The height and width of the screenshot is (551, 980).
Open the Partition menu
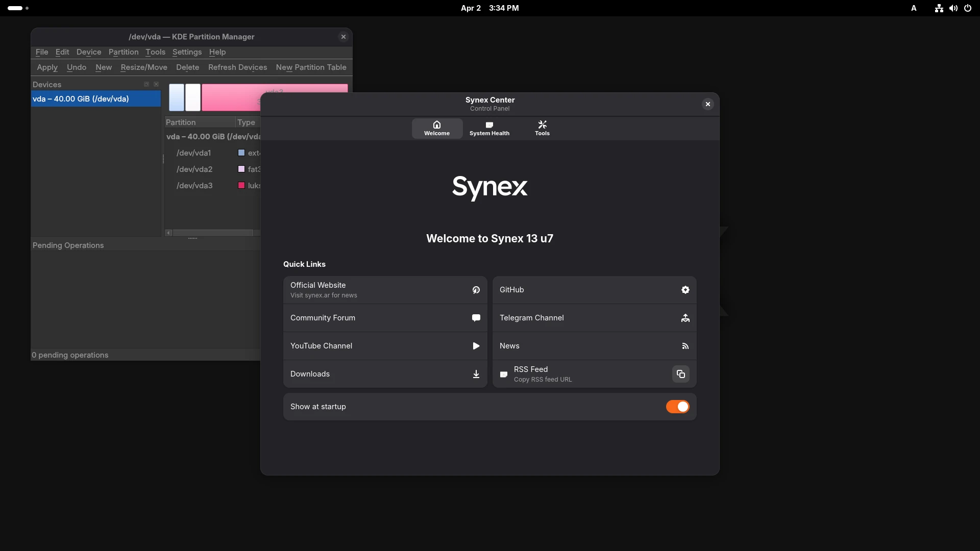pos(124,52)
